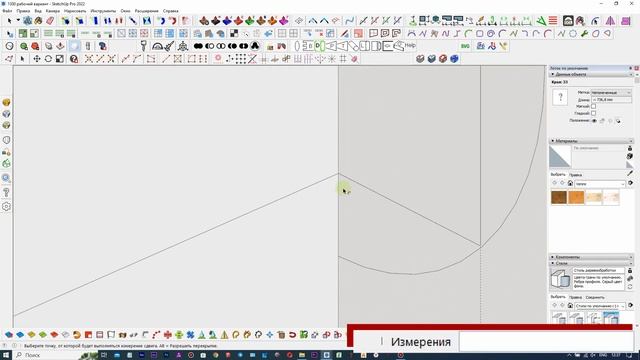Switch to Соединить tab in Стили panel
640x360 pixels.
pyautogui.click(x=595, y=298)
